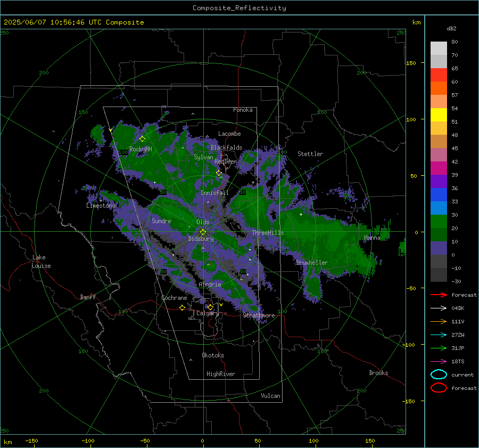Click the Stettler town label
This screenshot has height=448, width=479.
tap(310, 154)
